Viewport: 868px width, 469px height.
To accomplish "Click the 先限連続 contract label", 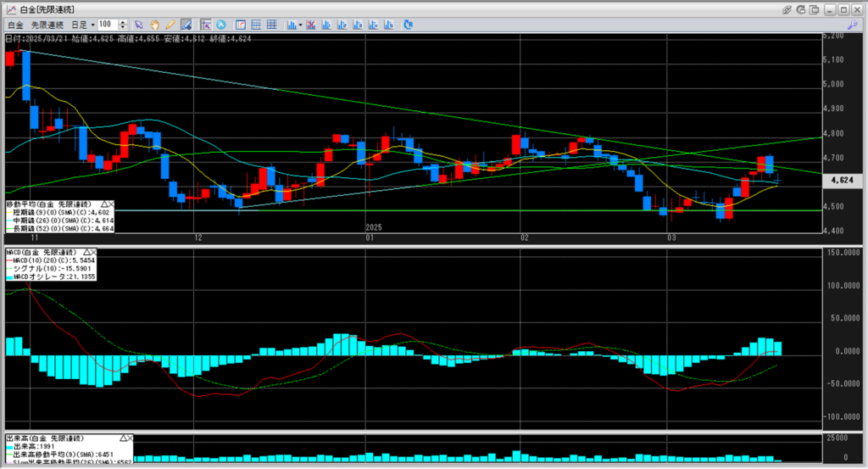I will click(47, 25).
